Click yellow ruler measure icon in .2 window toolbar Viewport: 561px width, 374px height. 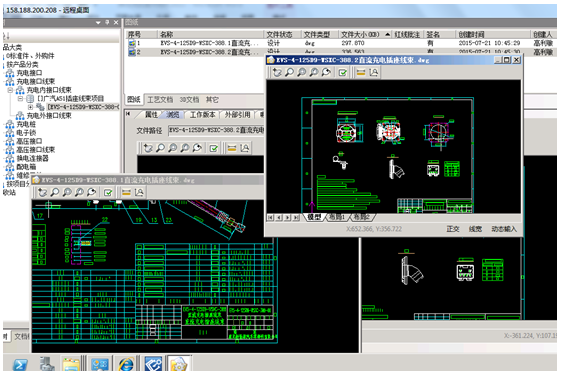pyautogui.click(x=361, y=73)
